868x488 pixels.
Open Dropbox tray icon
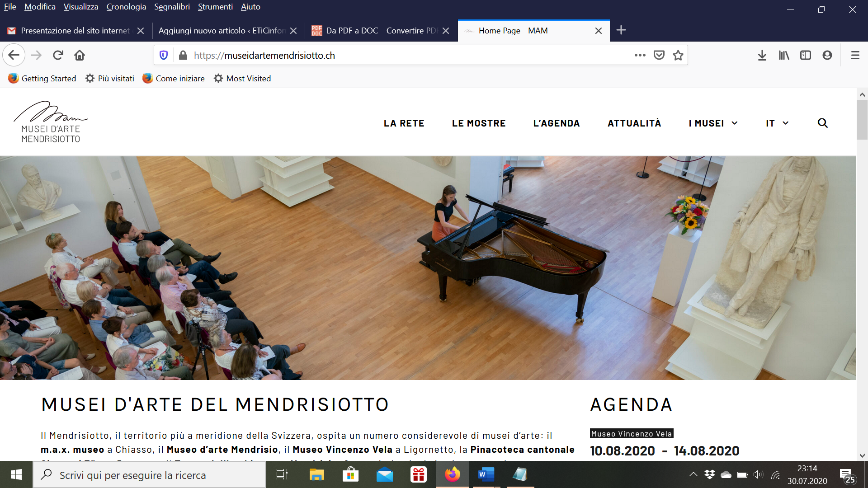tap(710, 474)
